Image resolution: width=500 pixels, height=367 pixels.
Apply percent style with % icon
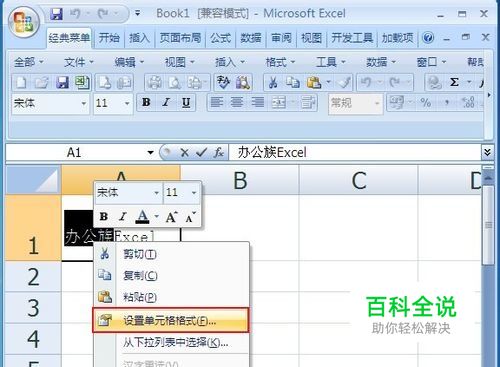pos(426,103)
